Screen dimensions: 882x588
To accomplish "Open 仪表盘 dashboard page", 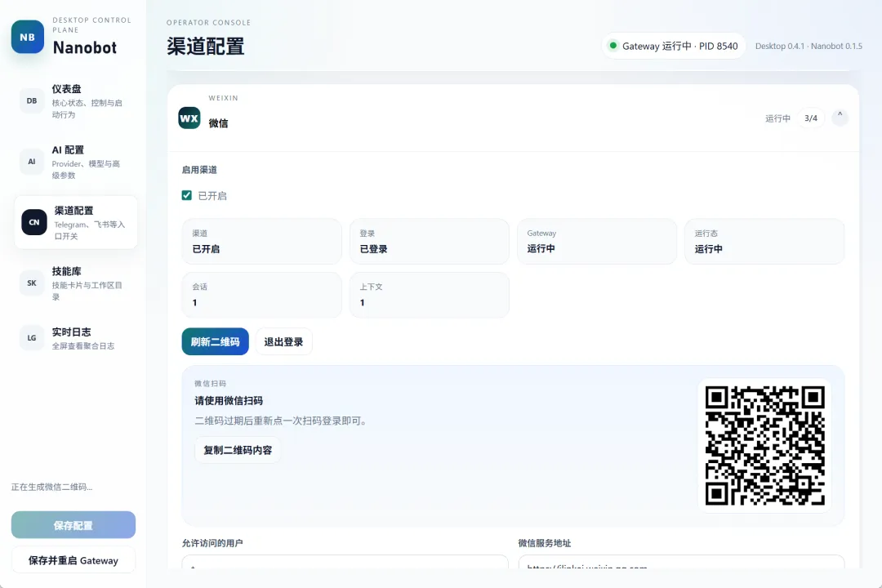I will [x=76, y=100].
